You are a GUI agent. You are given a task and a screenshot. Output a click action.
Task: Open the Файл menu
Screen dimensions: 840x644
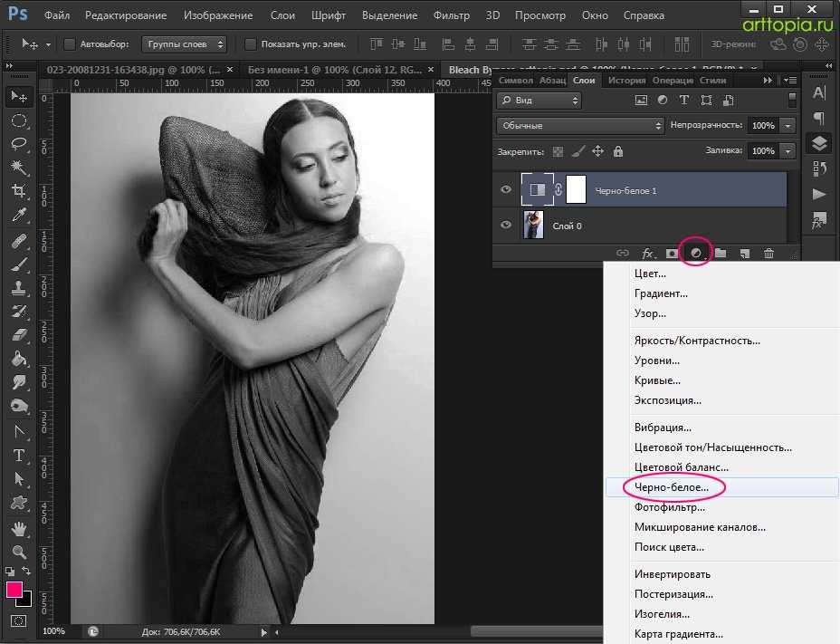57,15
